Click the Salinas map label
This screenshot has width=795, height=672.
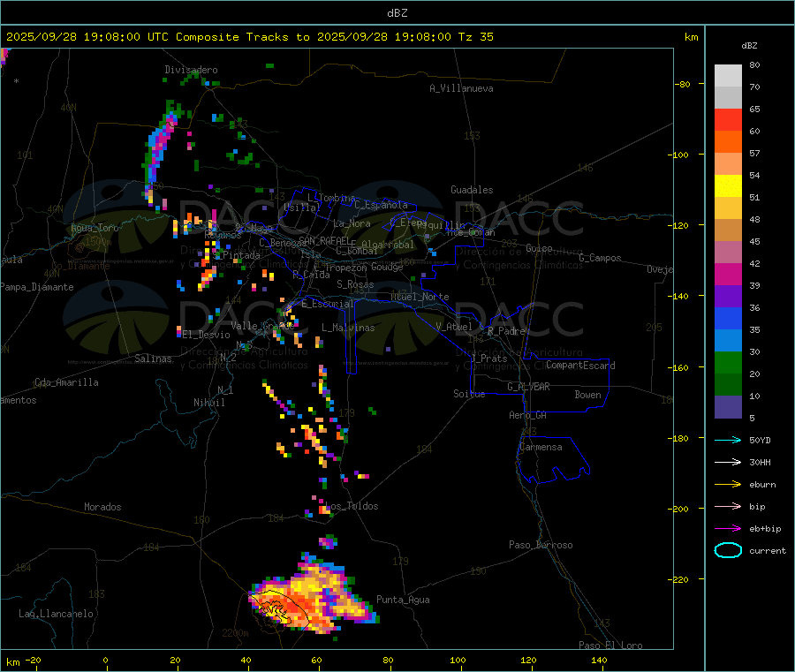(153, 359)
